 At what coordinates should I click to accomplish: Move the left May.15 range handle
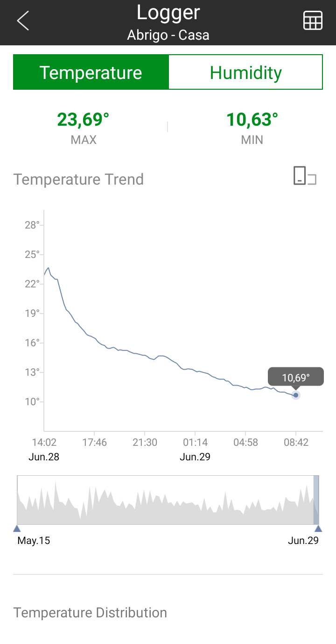click(17, 529)
